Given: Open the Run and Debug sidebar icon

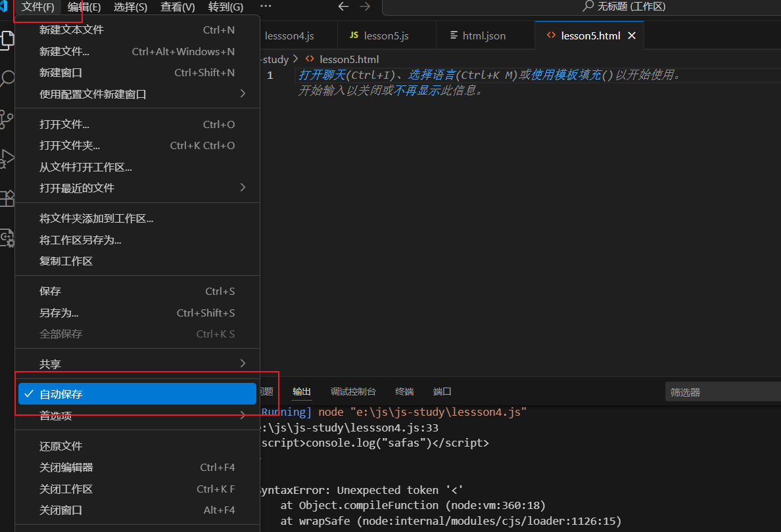Looking at the screenshot, I should (x=7, y=159).
